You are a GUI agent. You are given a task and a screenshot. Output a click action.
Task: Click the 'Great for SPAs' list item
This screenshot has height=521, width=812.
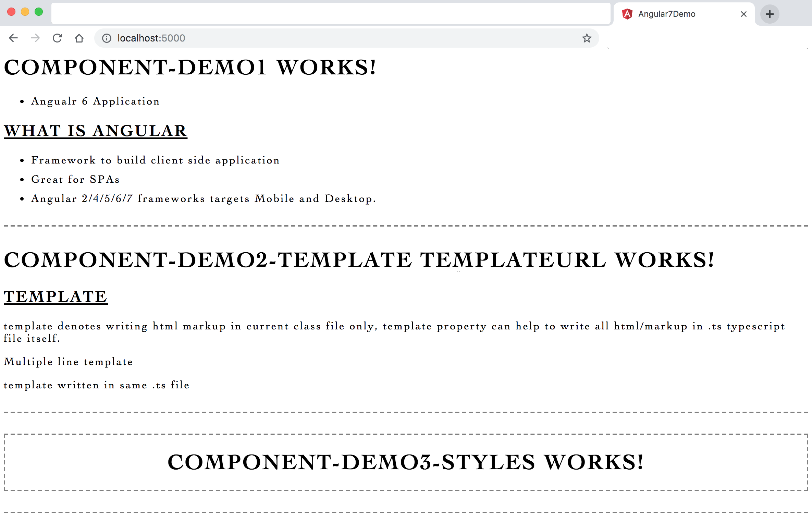point(75,179)
